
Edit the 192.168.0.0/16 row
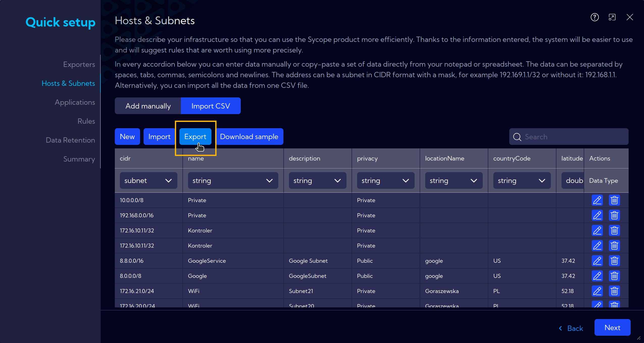(597, 215)
